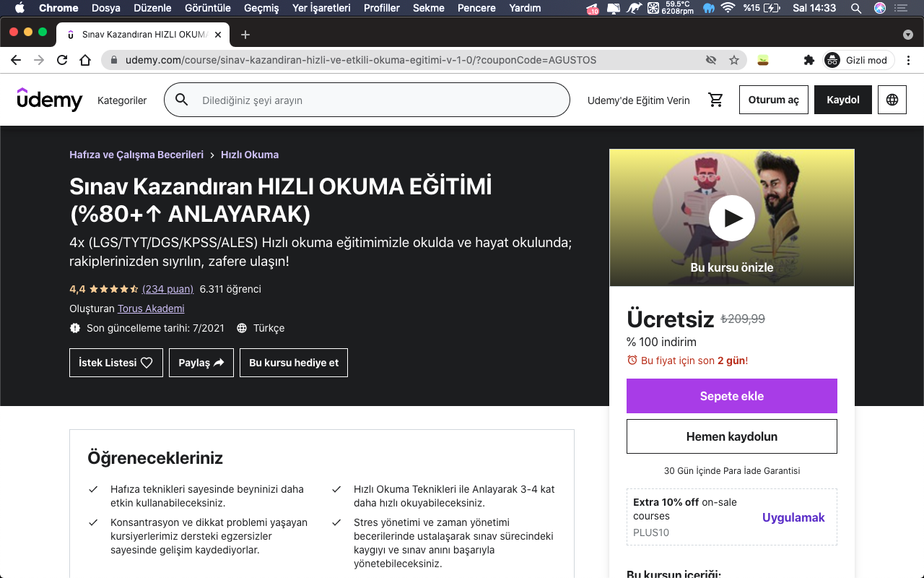The width and height of the screenshot is (924, 578).
Task: Open the Sekme menu
Action: point(429,8)
